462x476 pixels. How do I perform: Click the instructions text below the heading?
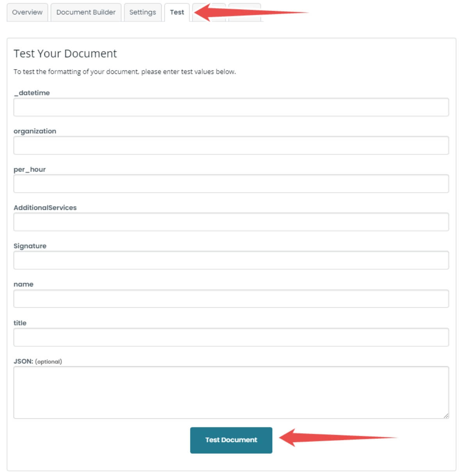[125, 72]
